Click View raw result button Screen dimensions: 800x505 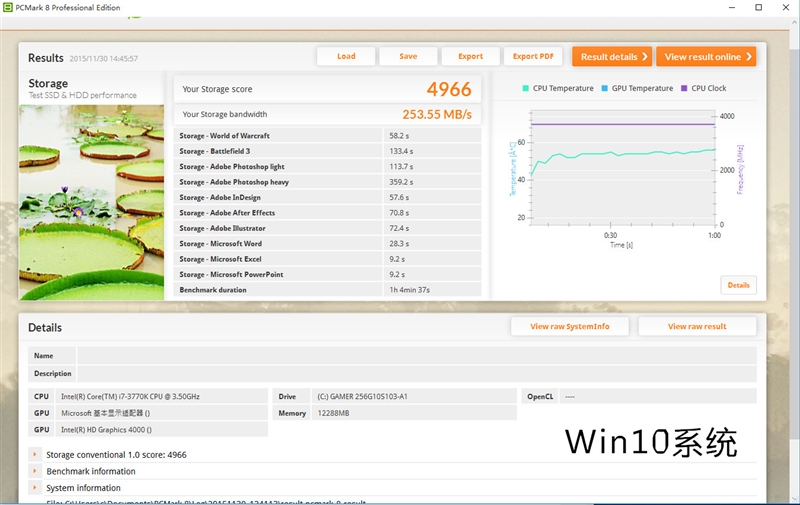click(x=697, y=326)
